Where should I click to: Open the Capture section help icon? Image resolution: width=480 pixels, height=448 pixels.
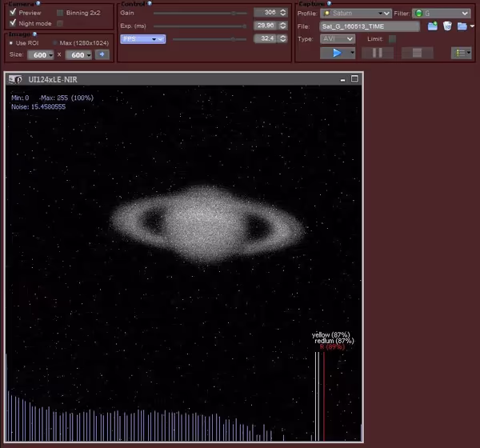pyautogui.click(x=329, y=3)
